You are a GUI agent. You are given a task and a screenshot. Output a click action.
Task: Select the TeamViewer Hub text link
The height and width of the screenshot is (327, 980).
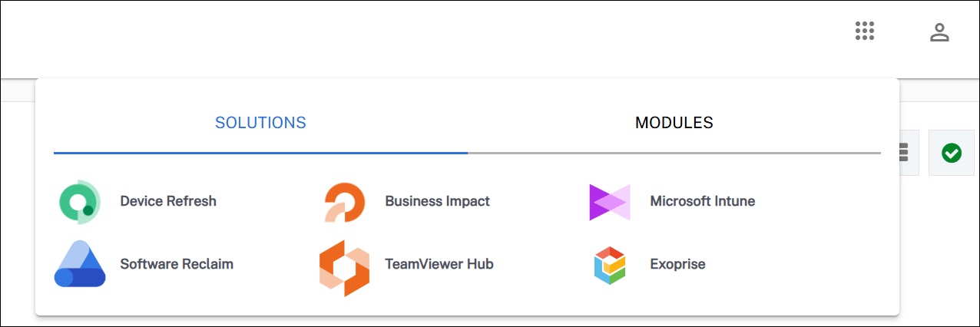point(439,264)
